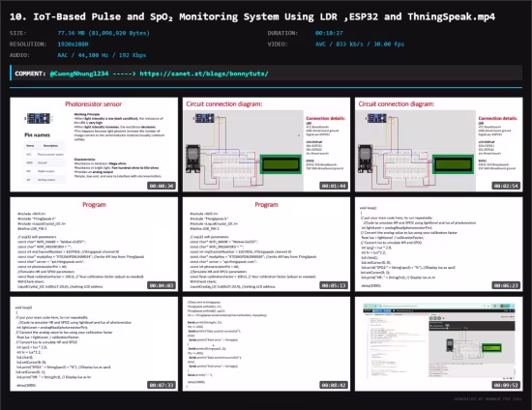Click the duration value 00:10:27
532x410 pixels.
329,33
